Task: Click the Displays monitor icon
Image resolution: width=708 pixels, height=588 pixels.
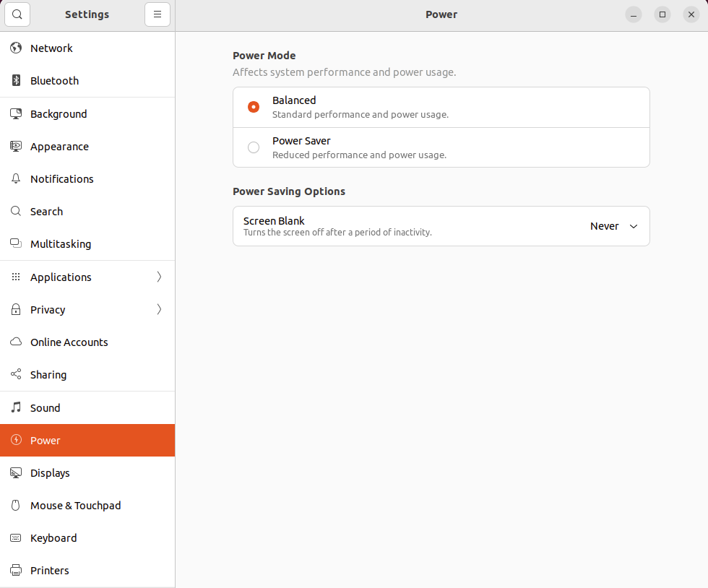Action: 15,472
